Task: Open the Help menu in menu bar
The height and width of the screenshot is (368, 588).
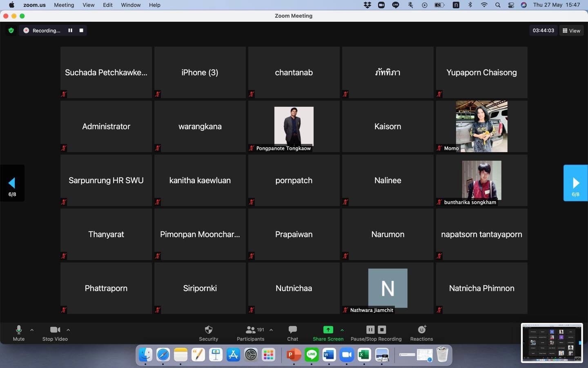Action: coord(154,5)
